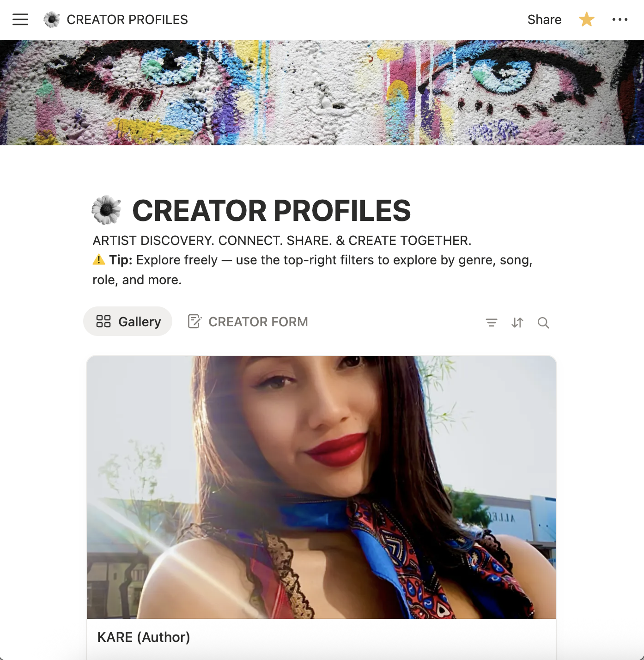Image resolution: width=644 pixels, height=660 pixels.
Task: Click the Gallery grid icon
Action: point(103,321)
